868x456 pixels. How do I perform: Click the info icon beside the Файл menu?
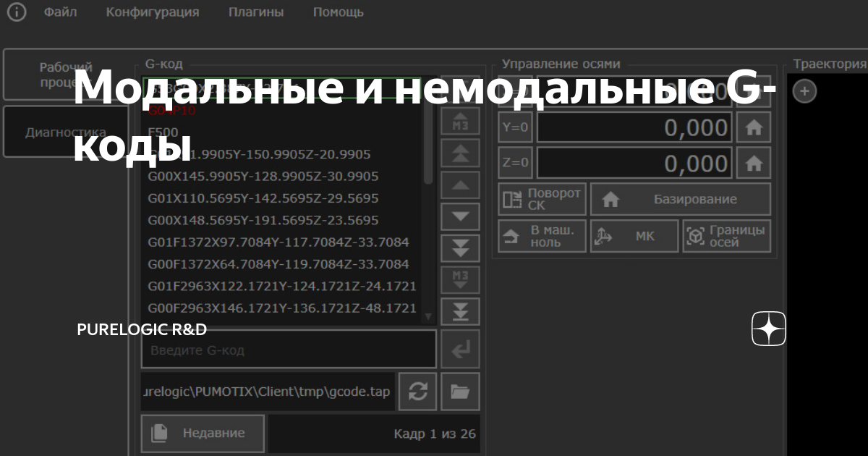pyautogui.click(x=16, y=12)
